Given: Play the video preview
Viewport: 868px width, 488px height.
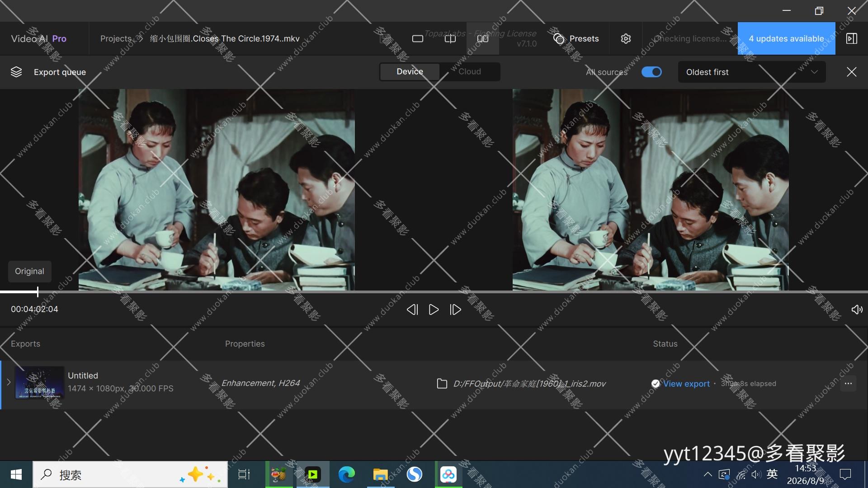Looking at the screenshot, I should point(434,310).
